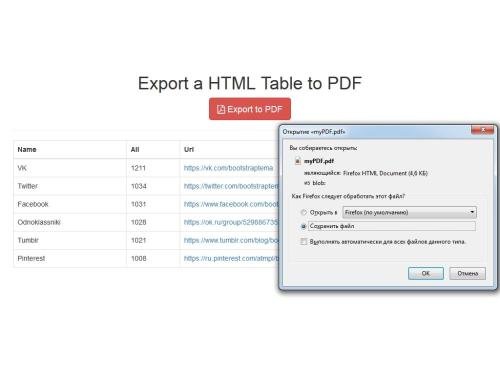The height and width of the screenshot is (375, 500).
Task: Enable 'Выполнять автоматически' checkbox for this file type
Action: click(303, 241)
